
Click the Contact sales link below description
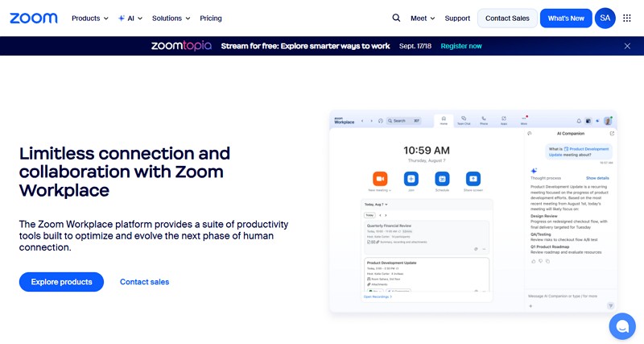click(x=145, y=282)
